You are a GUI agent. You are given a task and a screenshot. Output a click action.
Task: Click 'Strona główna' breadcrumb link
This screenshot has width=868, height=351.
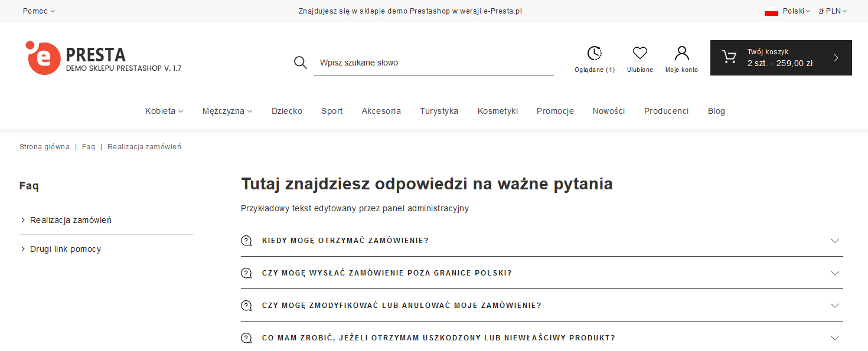[44, 147]
